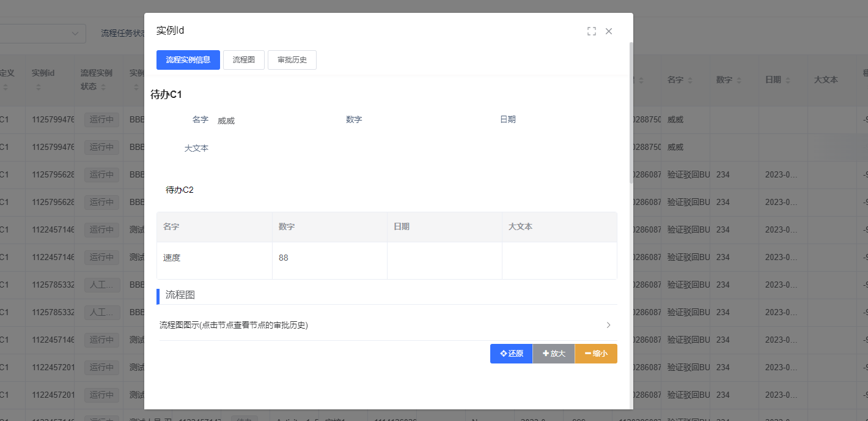Toggle fullscreen for the 实例Id dialog
This screenshot has height=421, width=868.
click(591, 31)
